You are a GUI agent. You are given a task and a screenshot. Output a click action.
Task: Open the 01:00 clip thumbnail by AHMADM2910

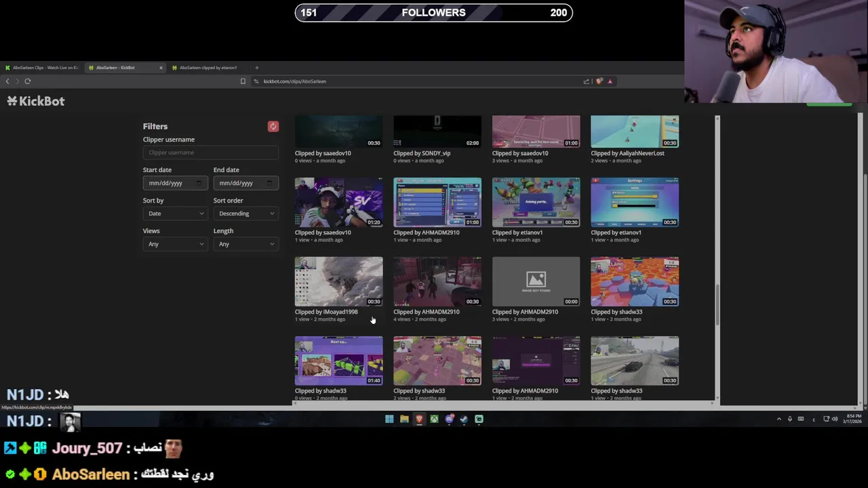(437, 202)
